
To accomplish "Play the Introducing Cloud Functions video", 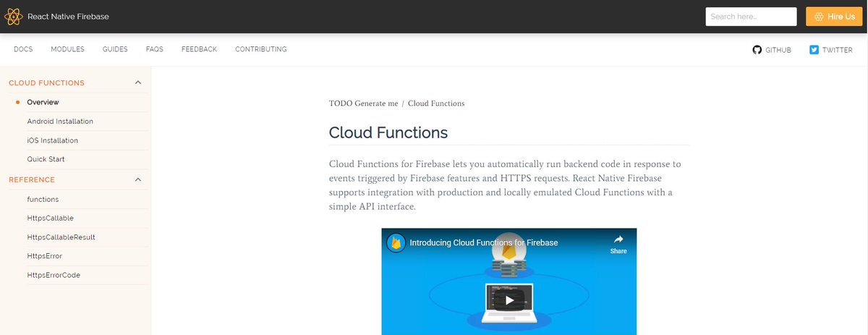I will tap(509, 300).
